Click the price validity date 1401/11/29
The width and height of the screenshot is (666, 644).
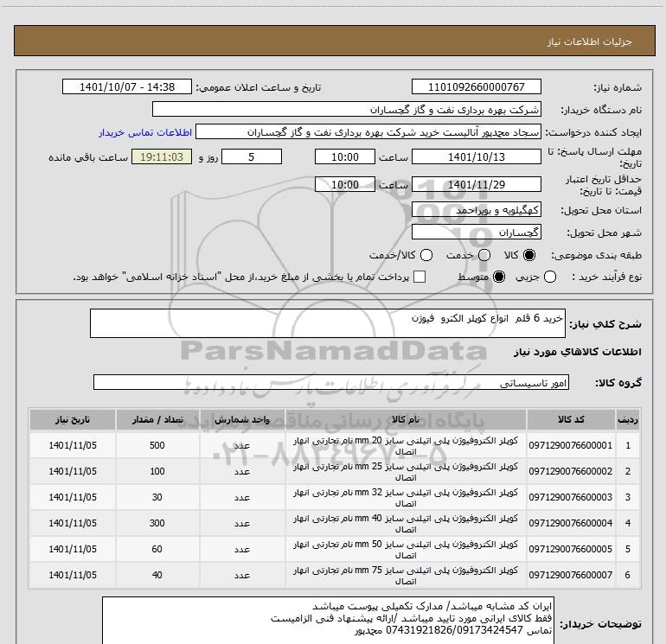pyautogui.click(x=476, y=184)
